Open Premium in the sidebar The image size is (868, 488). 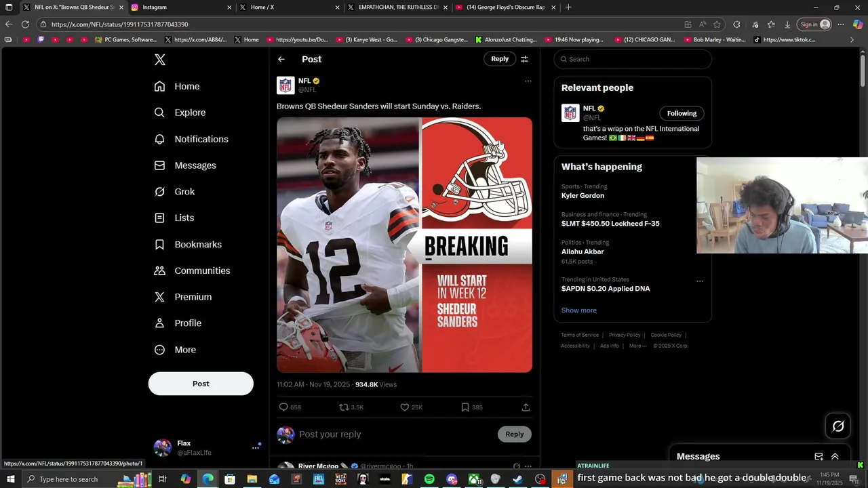pos(183,297)
